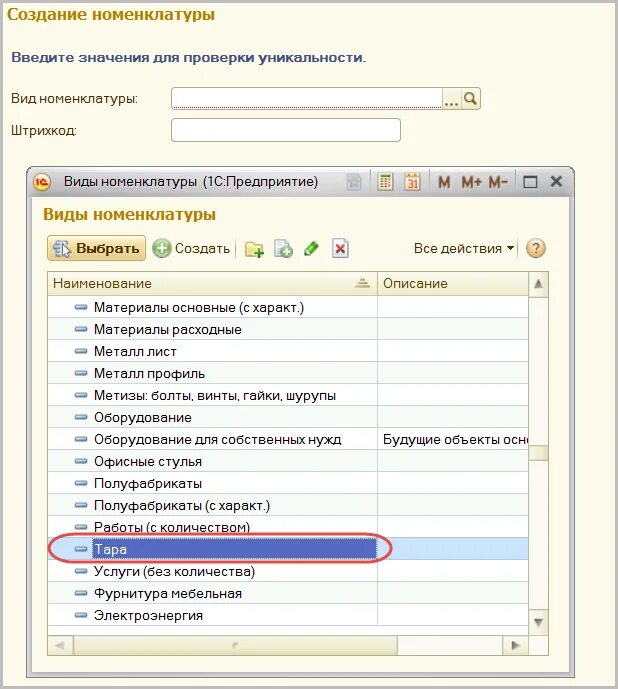Select the highlighted Тара row

click(287, 549)
